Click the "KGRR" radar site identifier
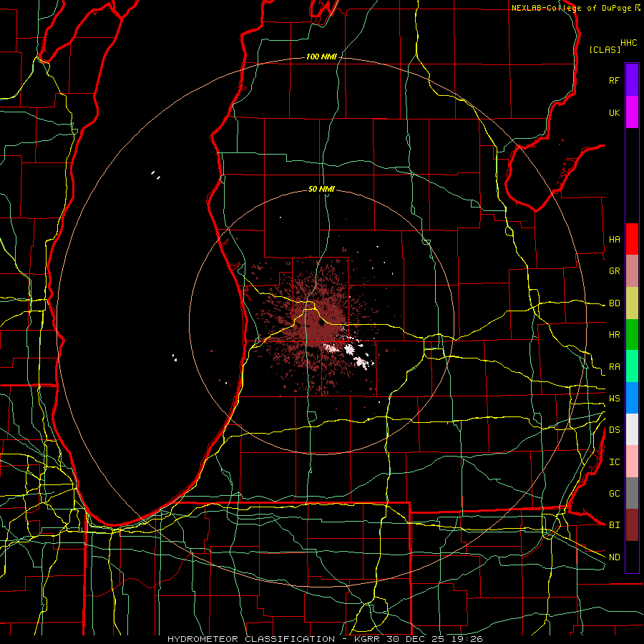Image resolution: width=644 pixels, height=644 pixels. click(366, 639)
